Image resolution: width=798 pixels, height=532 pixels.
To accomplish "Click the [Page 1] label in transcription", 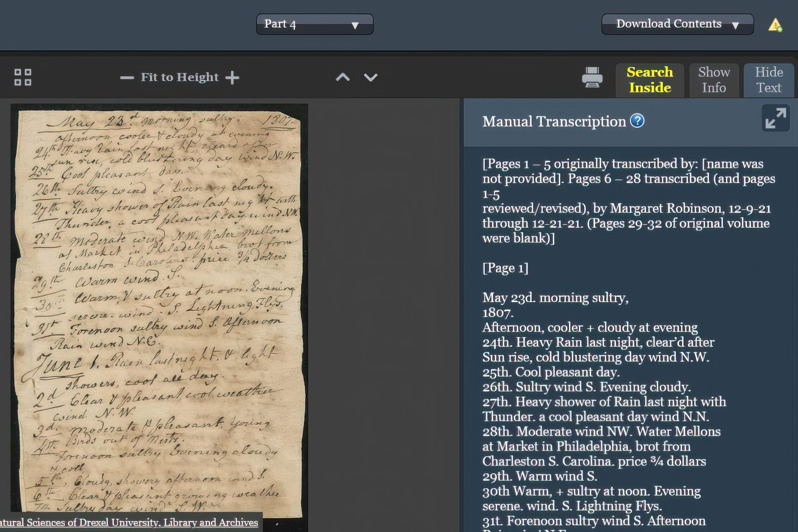I will click(x=505, y=267).
